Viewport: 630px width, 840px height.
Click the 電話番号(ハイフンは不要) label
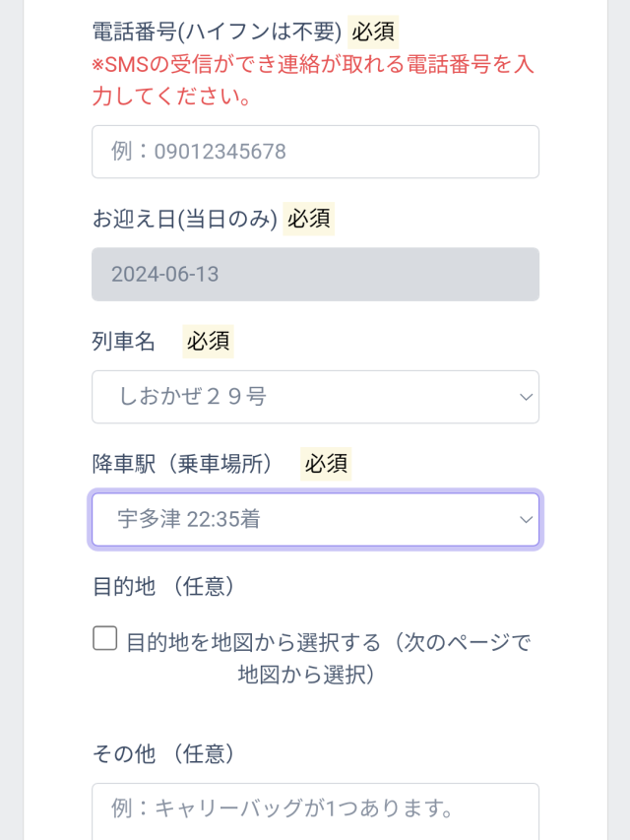coord(217,32)
